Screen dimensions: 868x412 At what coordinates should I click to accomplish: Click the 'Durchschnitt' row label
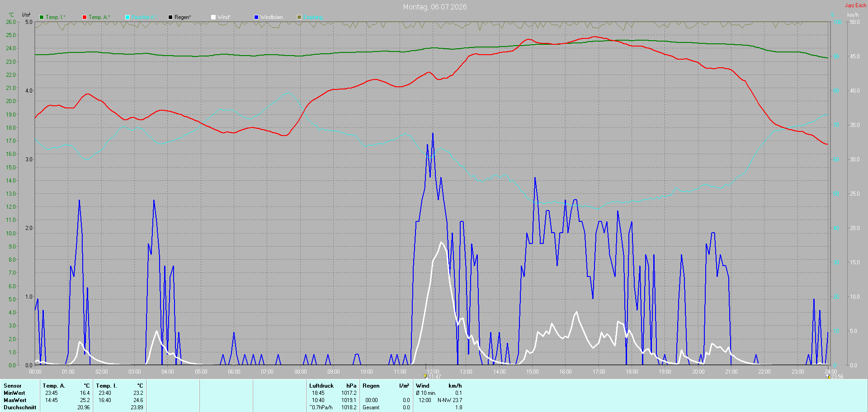[20, 407]
